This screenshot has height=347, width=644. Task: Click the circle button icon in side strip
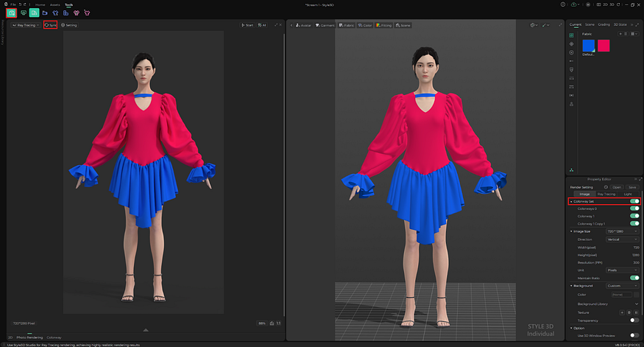pyautogui.click(x=571, y=52)
